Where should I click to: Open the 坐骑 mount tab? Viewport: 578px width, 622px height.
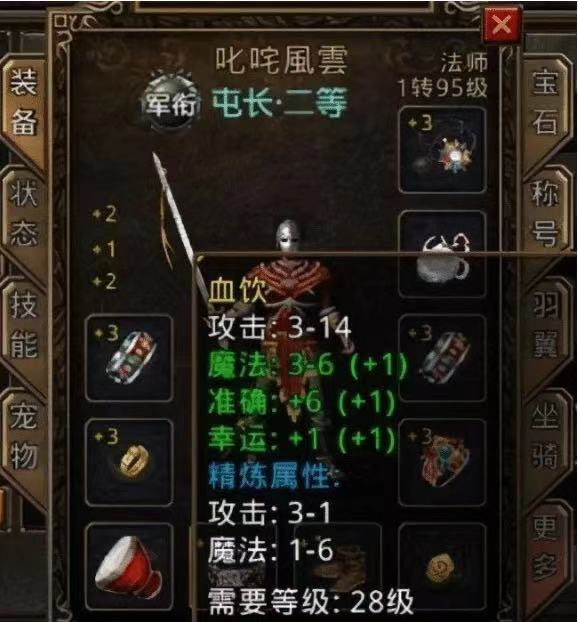(545, 436)
